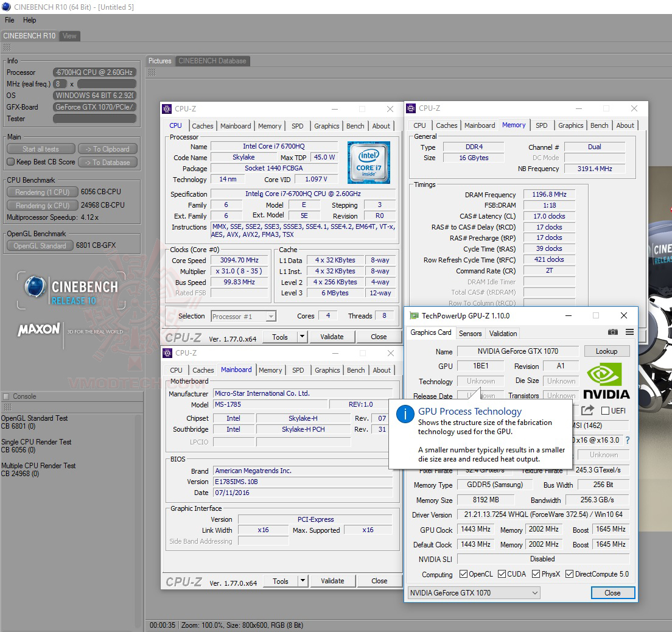Click the Console panel icon

[6, 396]
